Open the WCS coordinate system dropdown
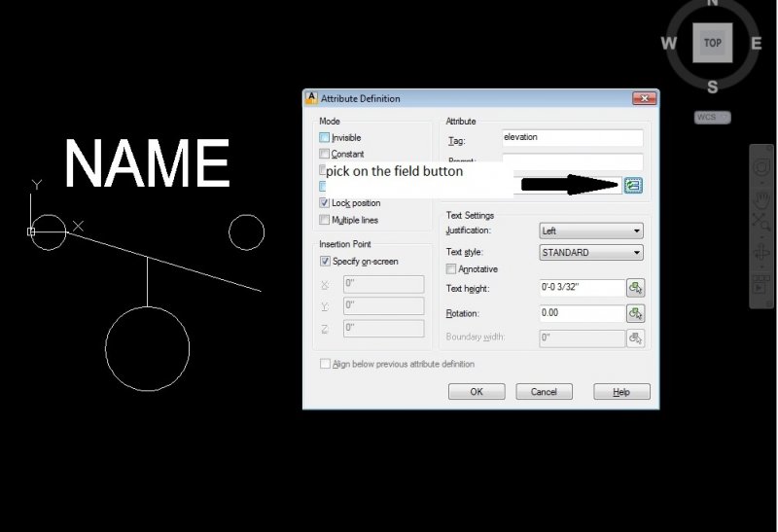Image resolution: width=778 pixels, height=532 pixels. tap(713, 117)
